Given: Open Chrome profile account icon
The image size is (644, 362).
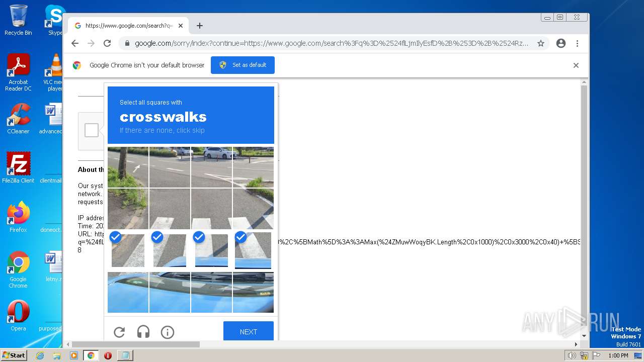Looking at the screenshot, I should 561,43.
